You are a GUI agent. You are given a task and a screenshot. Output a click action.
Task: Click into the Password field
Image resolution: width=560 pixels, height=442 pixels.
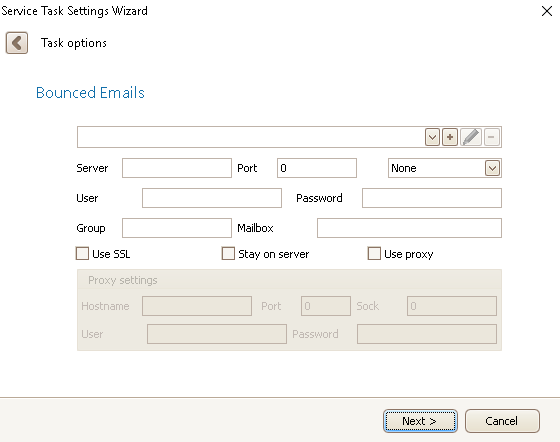[432, 198]
